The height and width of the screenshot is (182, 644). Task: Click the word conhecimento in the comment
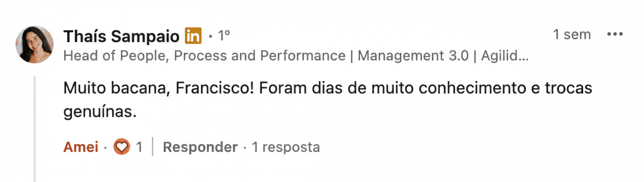pyautogui.click(x=472, y=88)
